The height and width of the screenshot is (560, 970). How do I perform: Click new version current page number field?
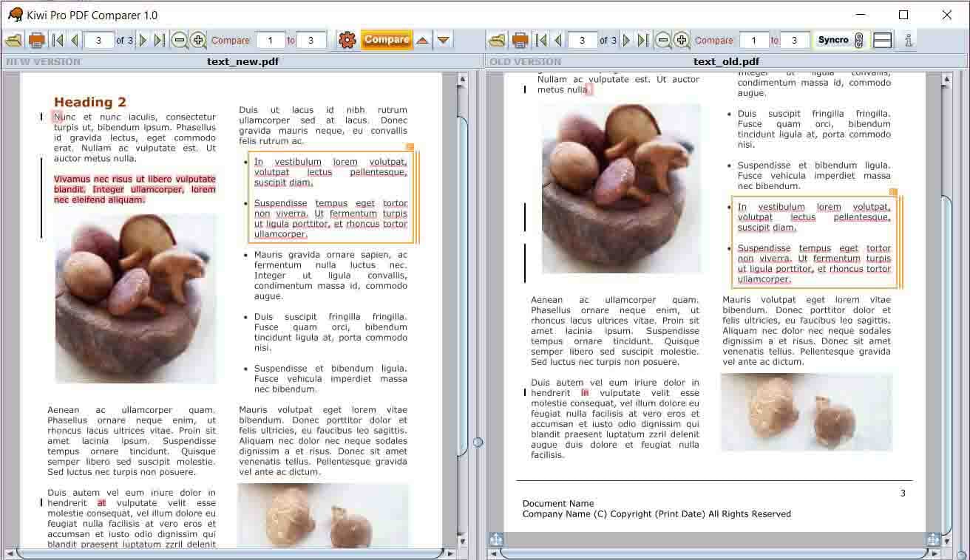(x=99, y=40)
